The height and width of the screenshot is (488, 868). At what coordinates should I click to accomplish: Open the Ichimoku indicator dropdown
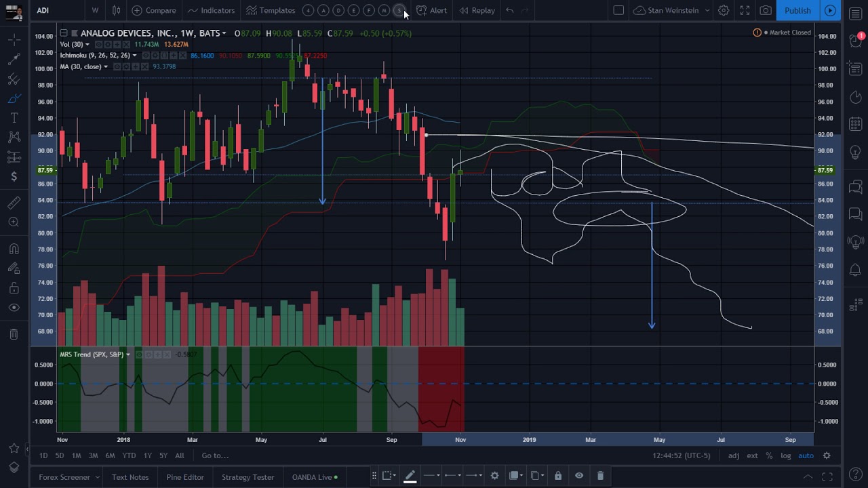134,56
